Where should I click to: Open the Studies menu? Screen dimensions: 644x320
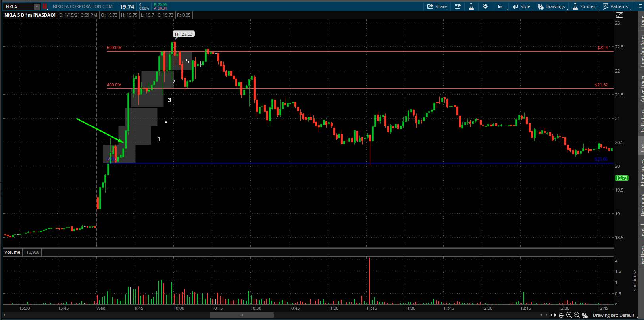(584, 6)
